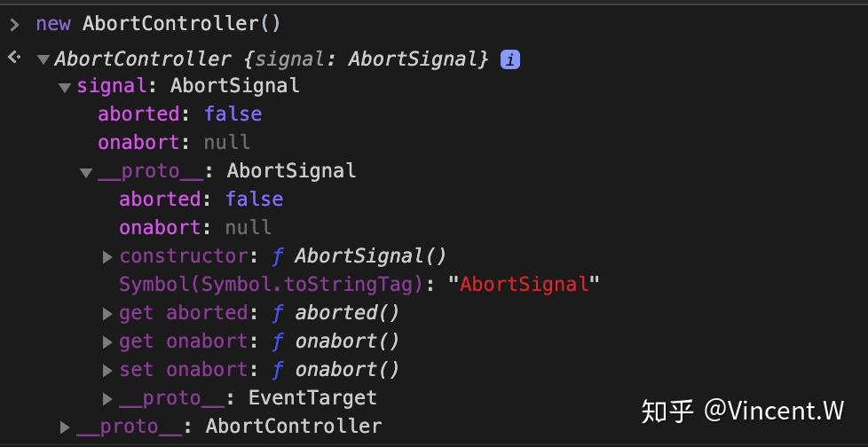Image resolution: width=868 pixels, height=447 pixels.
Task: Expand the __proto__: AbortController node
Action: (65, 427)
